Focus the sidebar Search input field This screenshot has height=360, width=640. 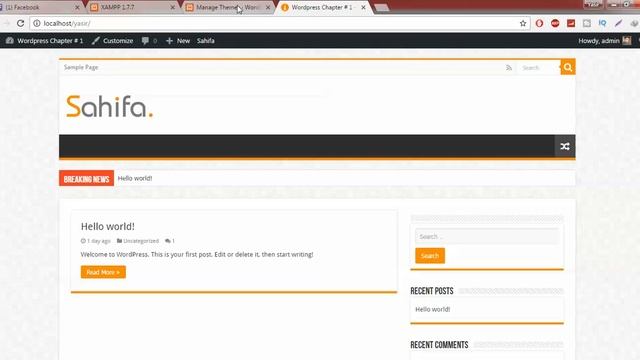click(x=487, y=237)
